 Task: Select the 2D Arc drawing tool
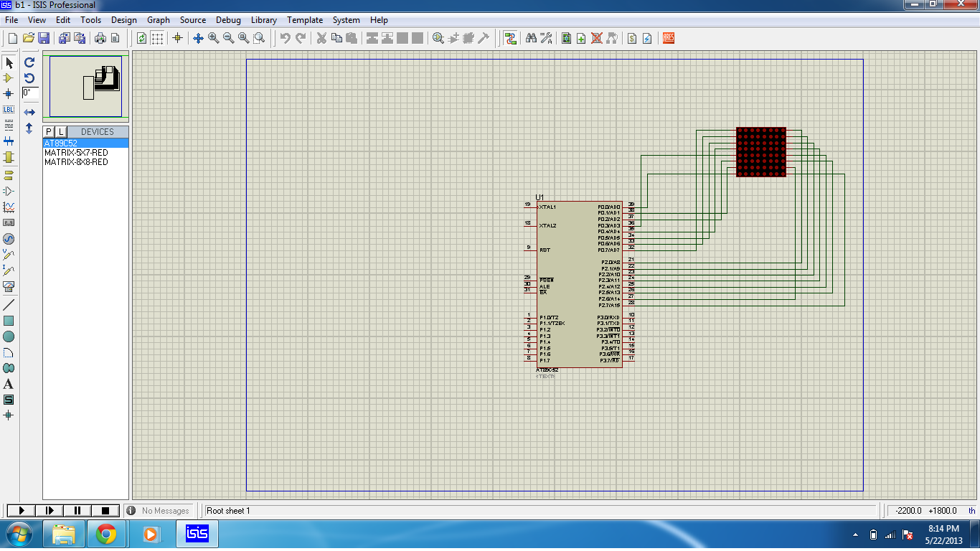point(9,352)
